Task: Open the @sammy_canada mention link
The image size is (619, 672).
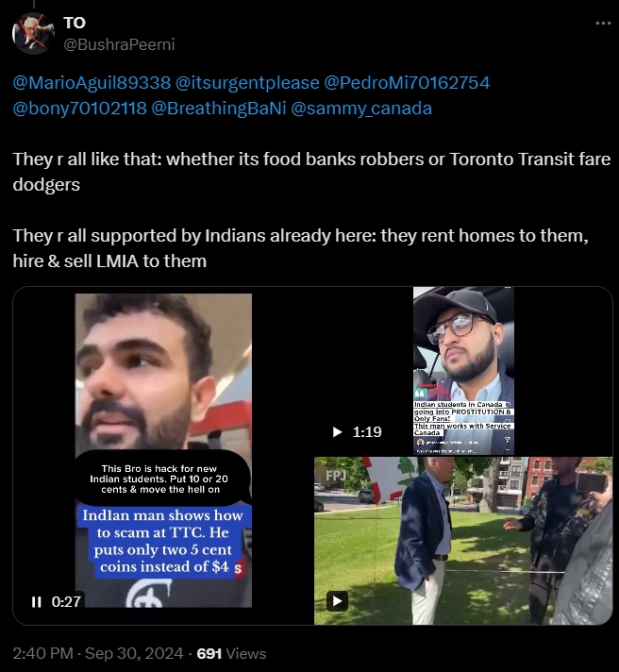Action: click(361, 108)
